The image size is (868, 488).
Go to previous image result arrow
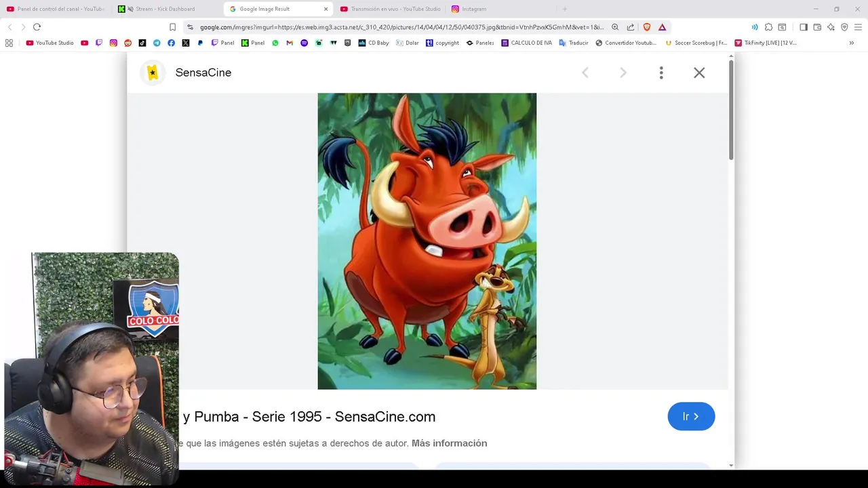click(x=585, y=73)
